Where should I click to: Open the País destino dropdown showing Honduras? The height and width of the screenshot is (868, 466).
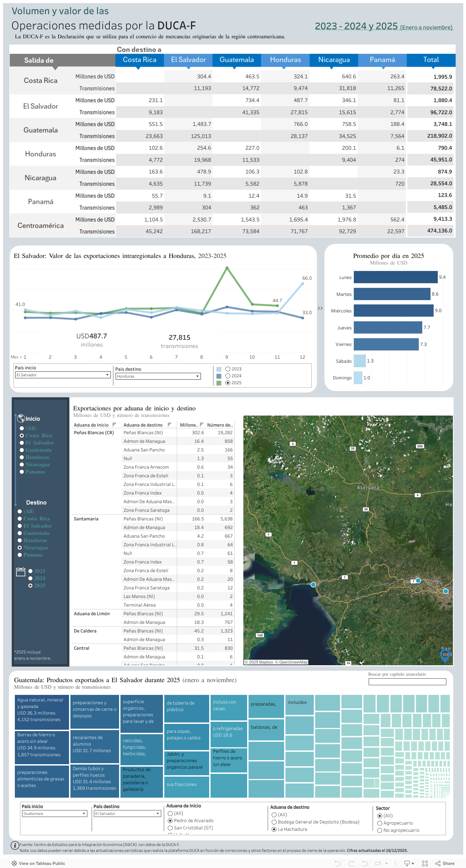158,376
